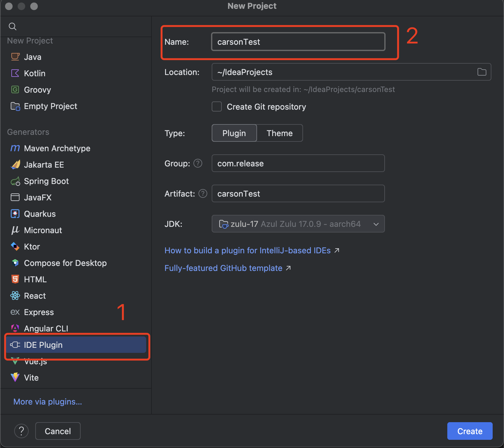Screen dimensions: 504x448
Task: Select Express label text
Action: click(39, 312)
